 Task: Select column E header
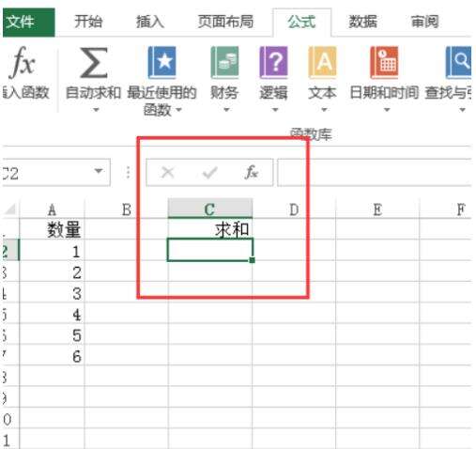coord(377,209)
